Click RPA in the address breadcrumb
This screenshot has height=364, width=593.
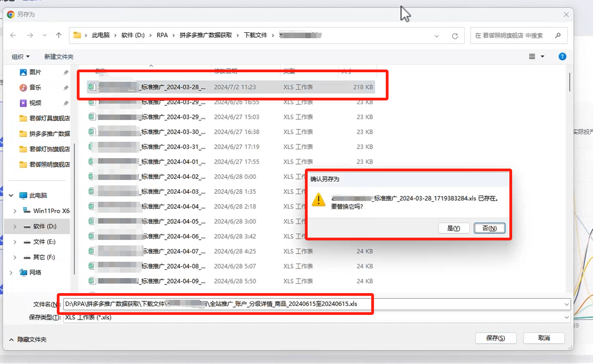coord(162,35)
